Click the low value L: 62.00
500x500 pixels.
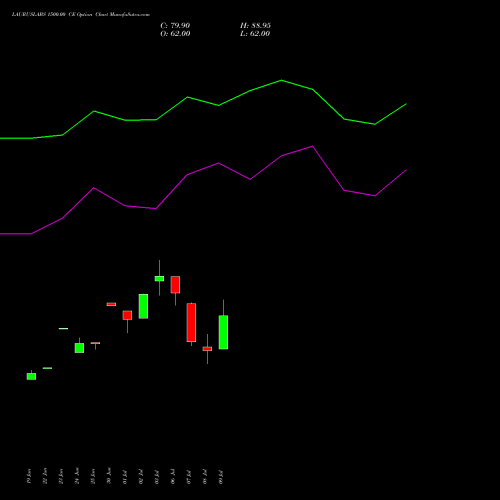(255, 34)
